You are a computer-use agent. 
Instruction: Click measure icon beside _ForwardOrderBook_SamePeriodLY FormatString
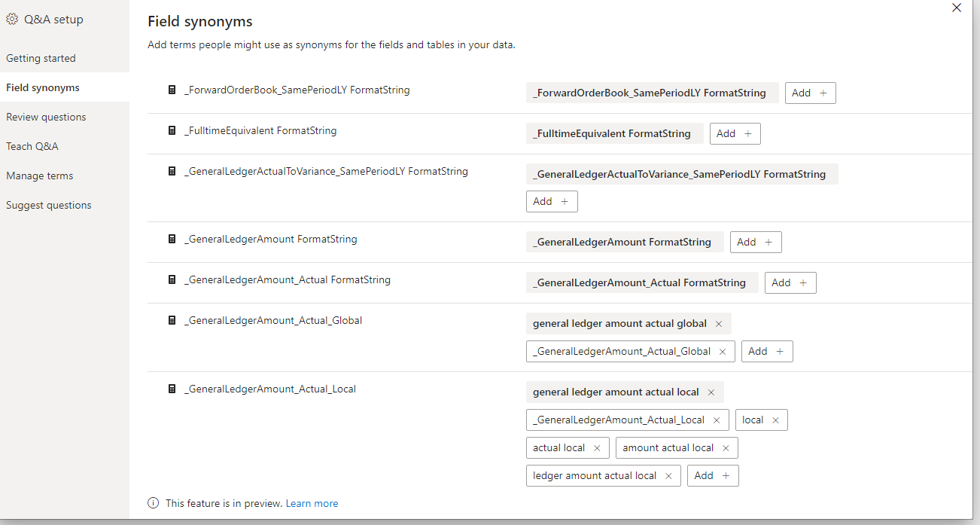point(172,90)
